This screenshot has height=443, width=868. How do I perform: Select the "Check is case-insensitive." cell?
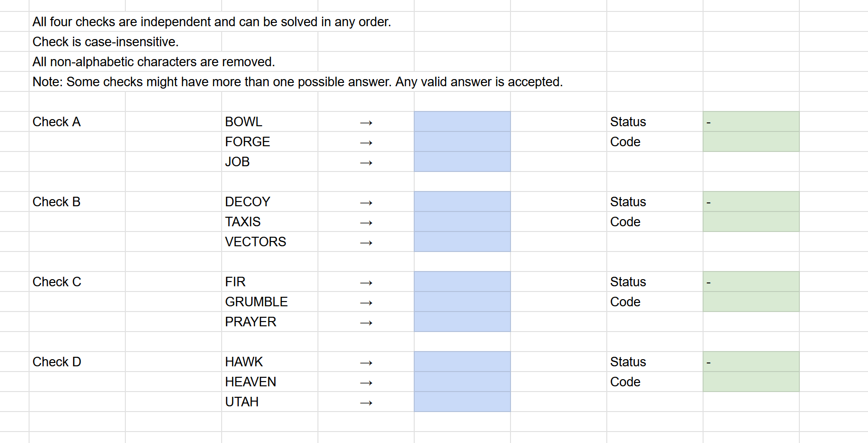click(x=106, y=42)
